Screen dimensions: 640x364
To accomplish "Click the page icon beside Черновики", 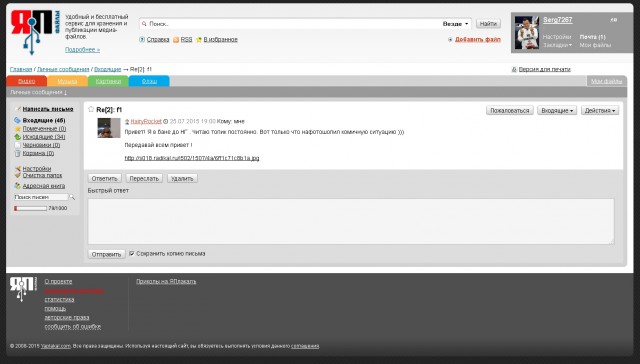I will [x=17, y=145].
